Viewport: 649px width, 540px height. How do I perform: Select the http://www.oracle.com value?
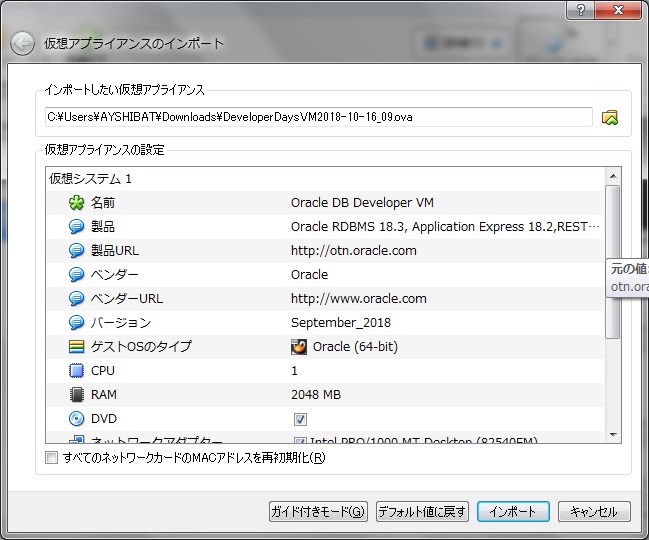pos(359,299)
